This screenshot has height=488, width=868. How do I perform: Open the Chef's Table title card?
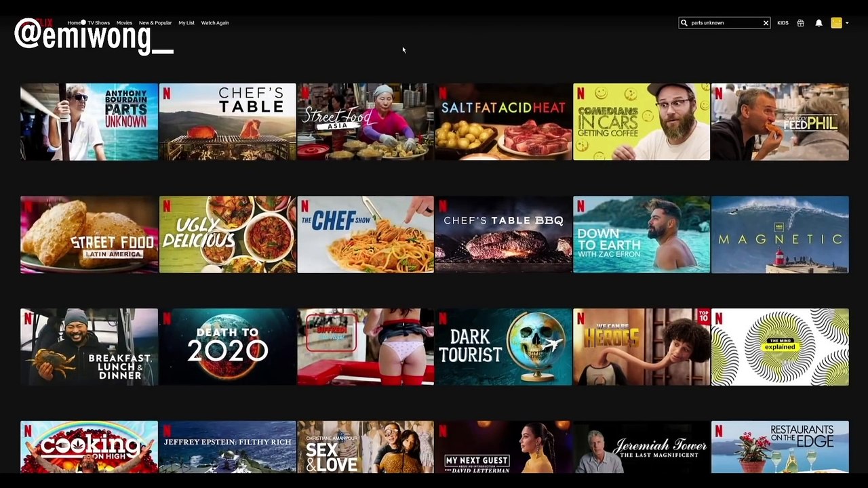(227, 122)
